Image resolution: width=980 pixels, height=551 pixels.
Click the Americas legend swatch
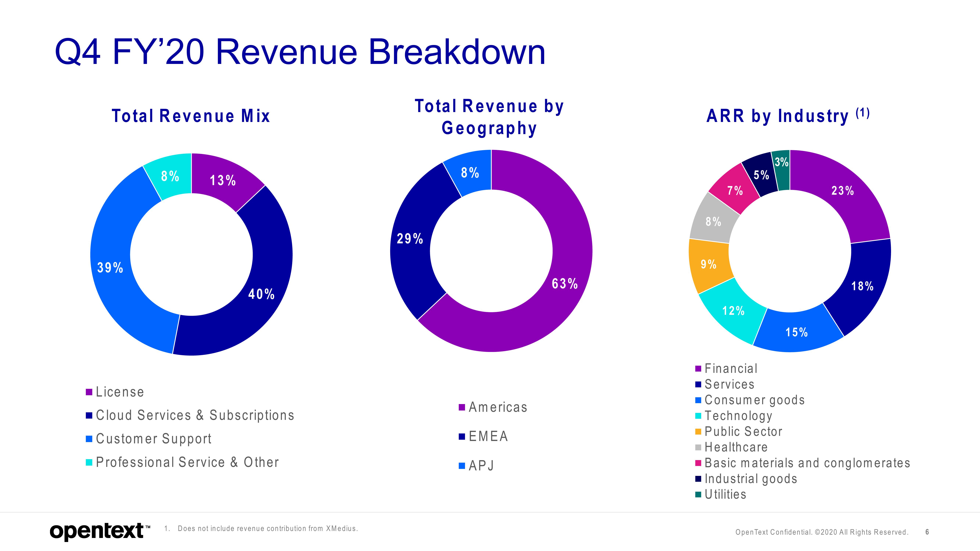(x=462, y=407)
